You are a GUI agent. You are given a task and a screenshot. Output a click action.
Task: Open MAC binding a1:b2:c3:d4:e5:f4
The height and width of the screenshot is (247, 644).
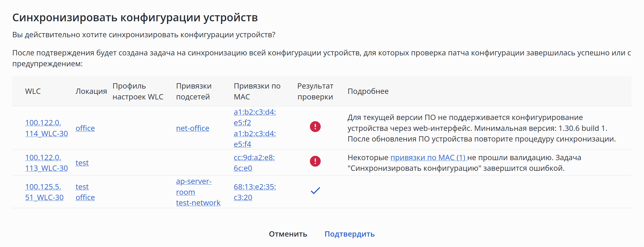(x=255, y=139)
